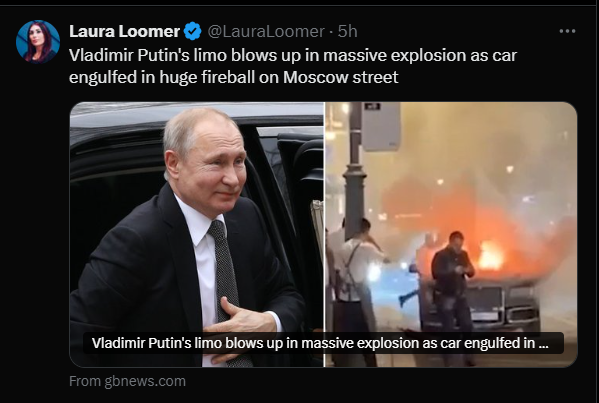Click the 5h post timestamp
Image resolution: width=599 pixels, height=403 pixels.
(x=347, y=31)
